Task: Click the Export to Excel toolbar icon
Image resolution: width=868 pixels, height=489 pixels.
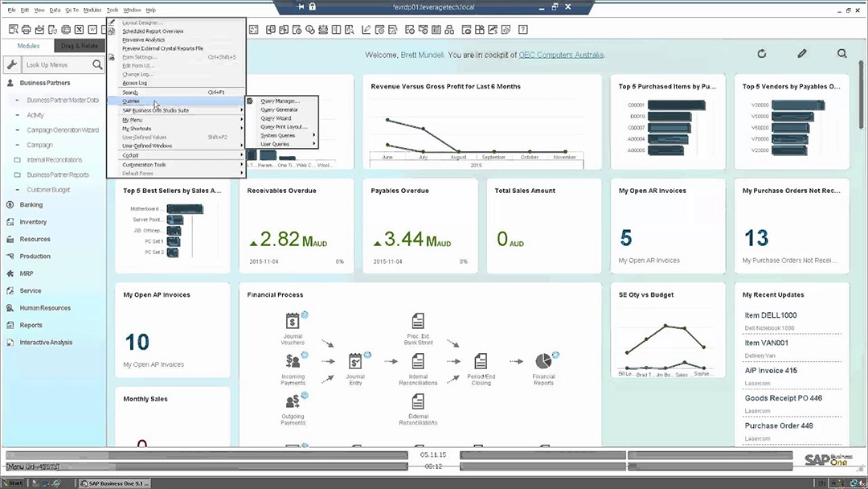Action: click(80, 30)
